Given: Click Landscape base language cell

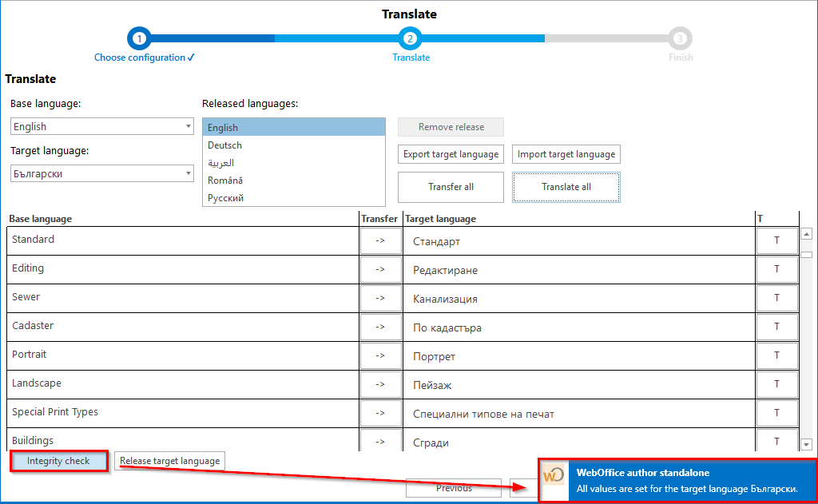Looking at the screenshot, I should (x=183, y=384).
